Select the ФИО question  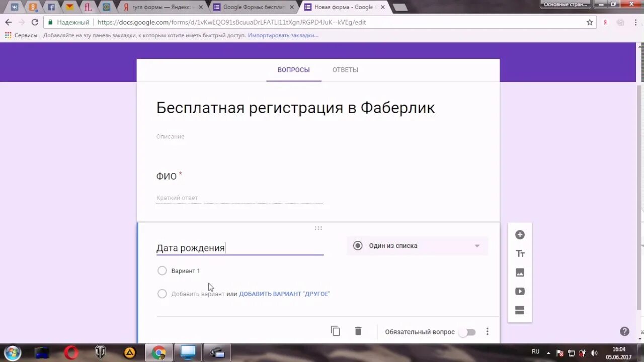pos(167,176)
